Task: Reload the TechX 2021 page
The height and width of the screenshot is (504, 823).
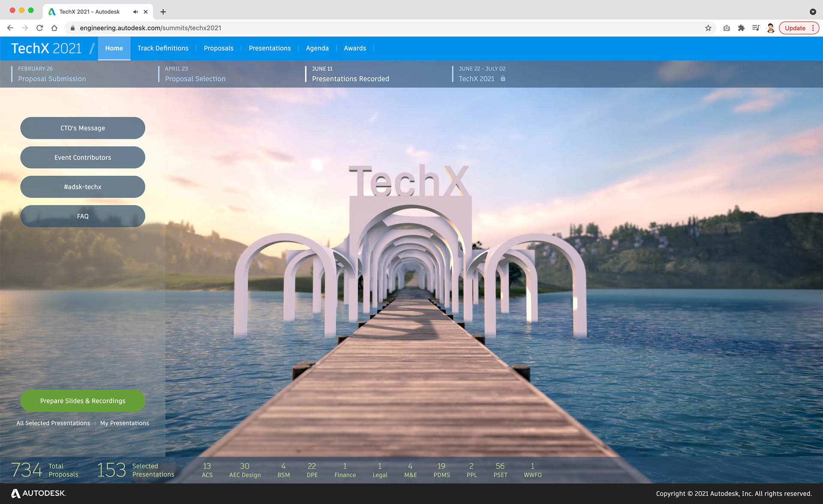Action: (39, 28)
